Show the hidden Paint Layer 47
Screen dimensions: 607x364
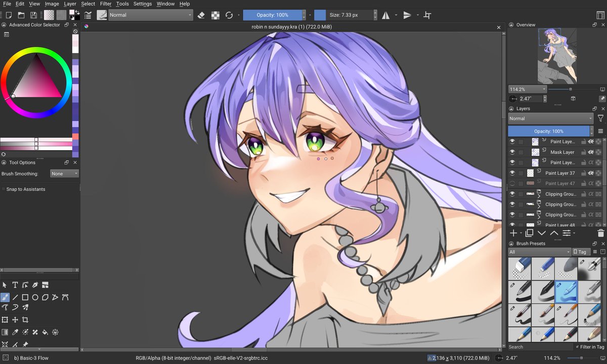(x=512, y=184)
